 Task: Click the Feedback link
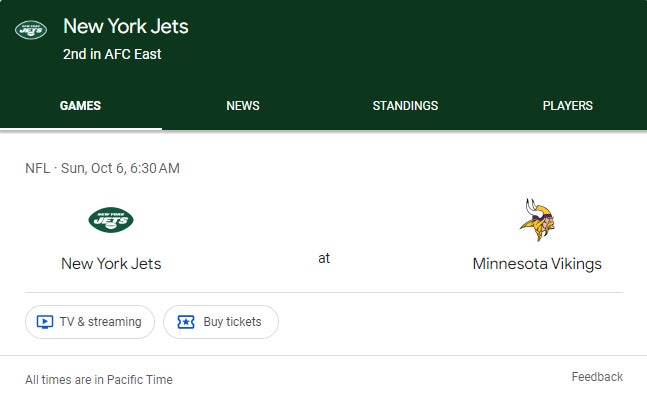click(597, 377)
